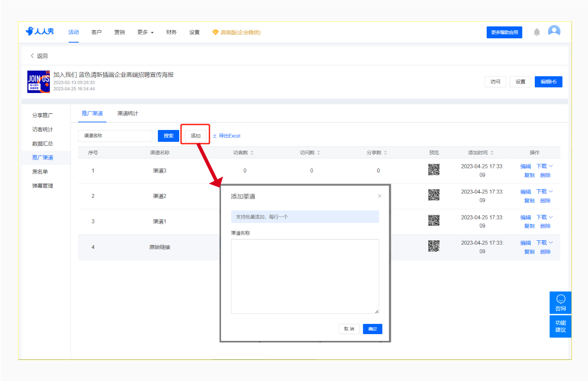Click 删除 for 渠道3

pyautogui.click(x=545, y=175)
